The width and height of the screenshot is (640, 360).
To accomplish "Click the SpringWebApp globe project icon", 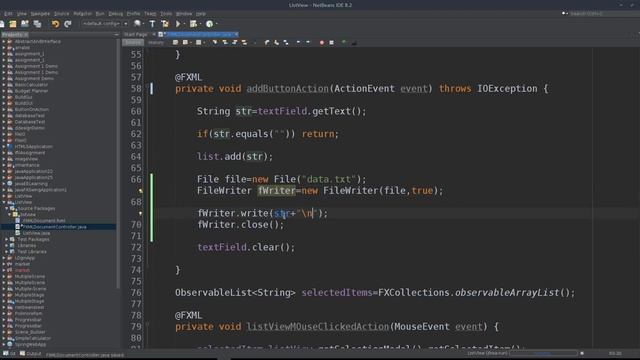I will [x=10, y=344].
